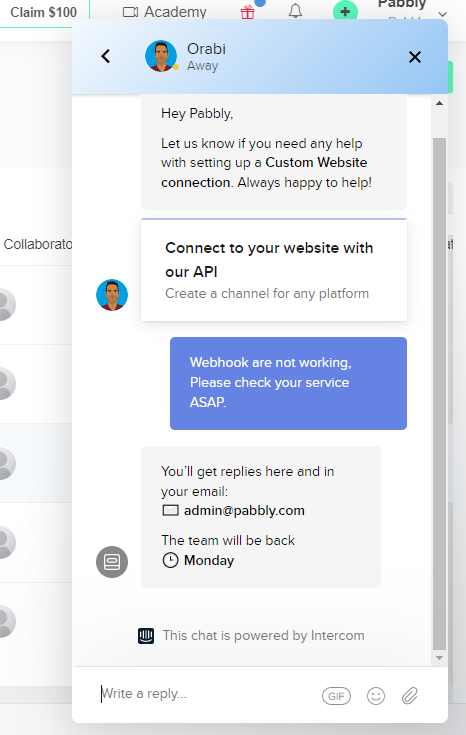Click the Orabi name in header
Image resolution: width=466 pixels, height=735 pixels.
coord(206,49)
